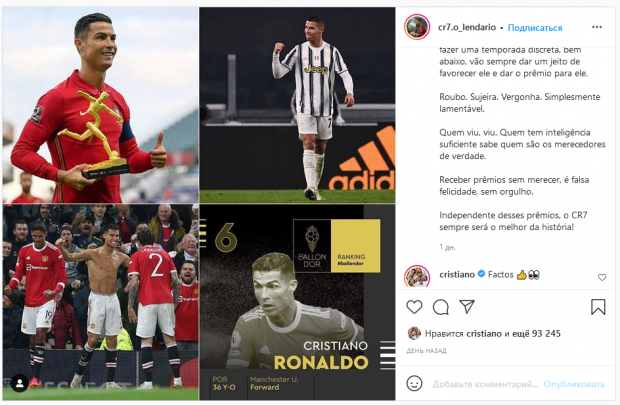Open cr7.o_lendario profile avatar

(x=417, y=27)
